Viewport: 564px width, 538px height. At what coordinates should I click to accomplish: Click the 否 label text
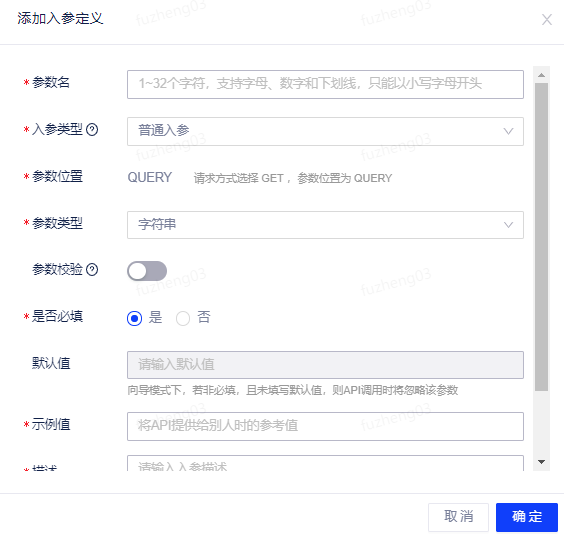coord(204,317)
